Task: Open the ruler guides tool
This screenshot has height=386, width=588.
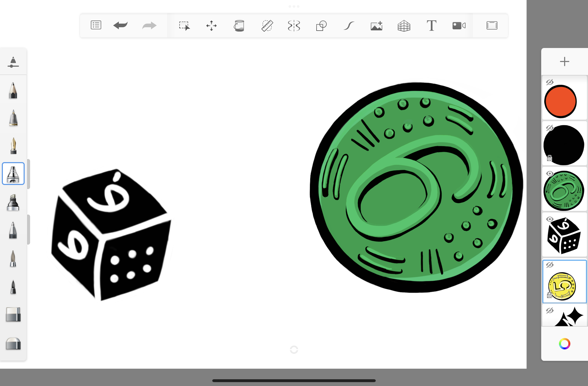Action: pos(267,26)
